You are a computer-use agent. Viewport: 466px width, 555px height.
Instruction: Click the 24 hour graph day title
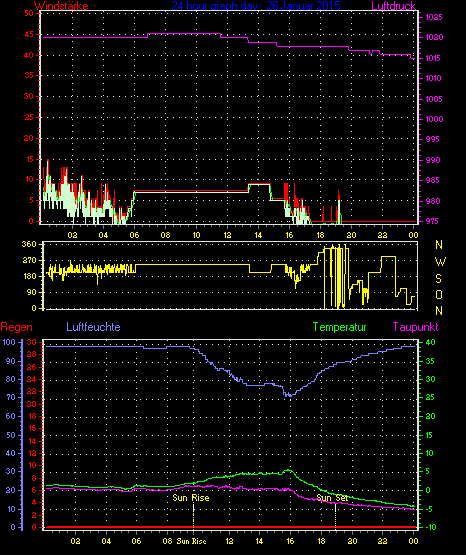[256, 6]
